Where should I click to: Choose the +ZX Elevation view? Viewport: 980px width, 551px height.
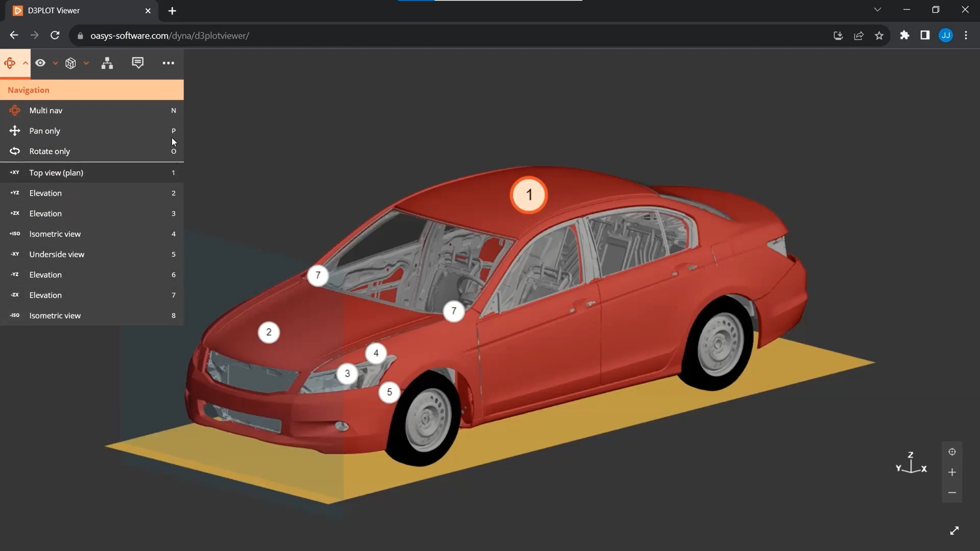coord(92,214)
